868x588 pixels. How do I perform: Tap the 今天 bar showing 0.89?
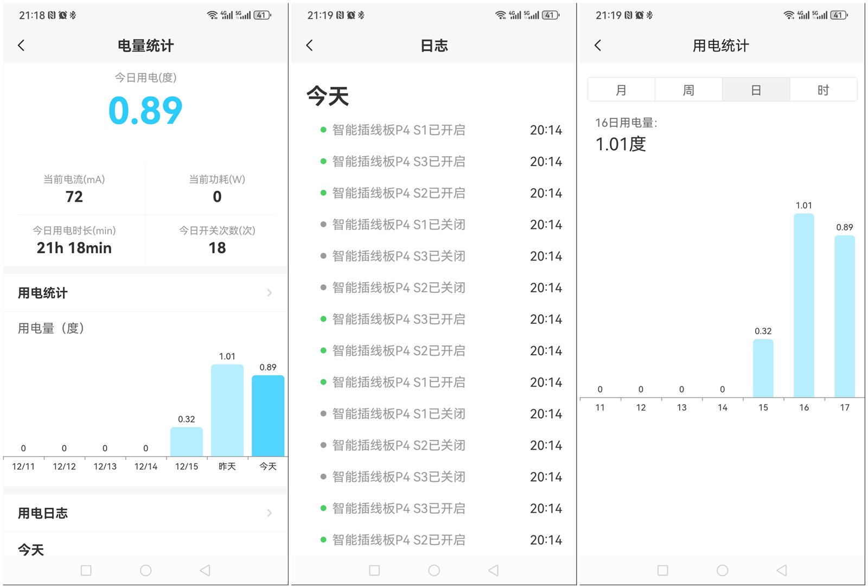click(268, 415)
